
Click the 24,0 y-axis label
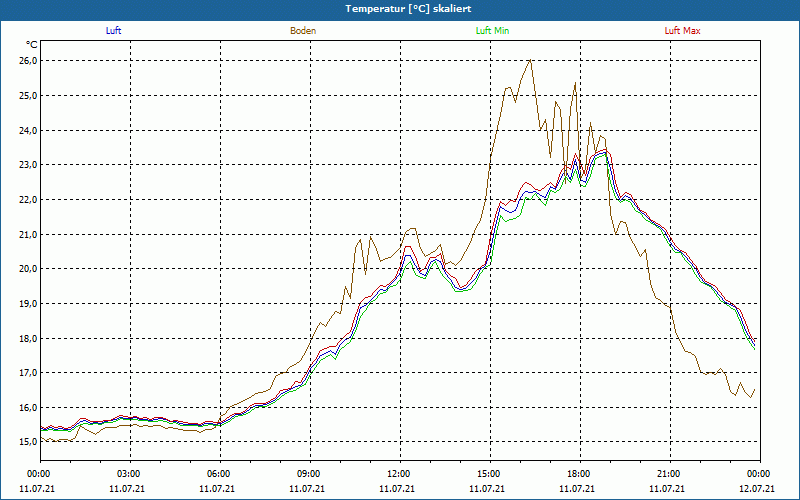29,130
